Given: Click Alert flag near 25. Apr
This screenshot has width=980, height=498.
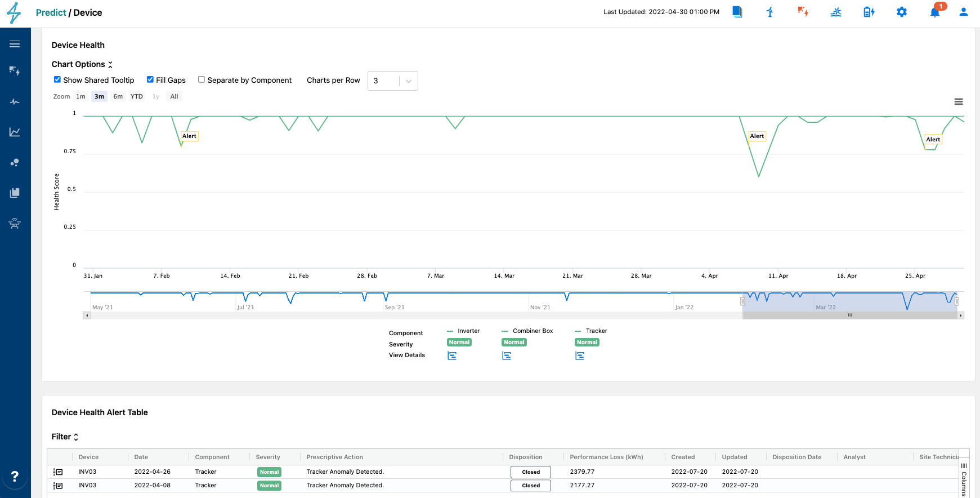Looking at the screenshot, I should click(933, 140).
